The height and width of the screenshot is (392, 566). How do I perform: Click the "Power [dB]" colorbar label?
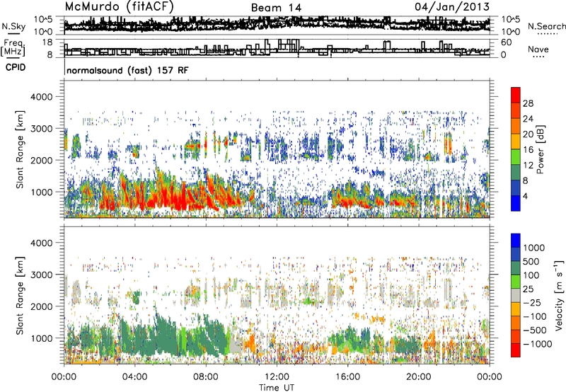pos(540,149)
